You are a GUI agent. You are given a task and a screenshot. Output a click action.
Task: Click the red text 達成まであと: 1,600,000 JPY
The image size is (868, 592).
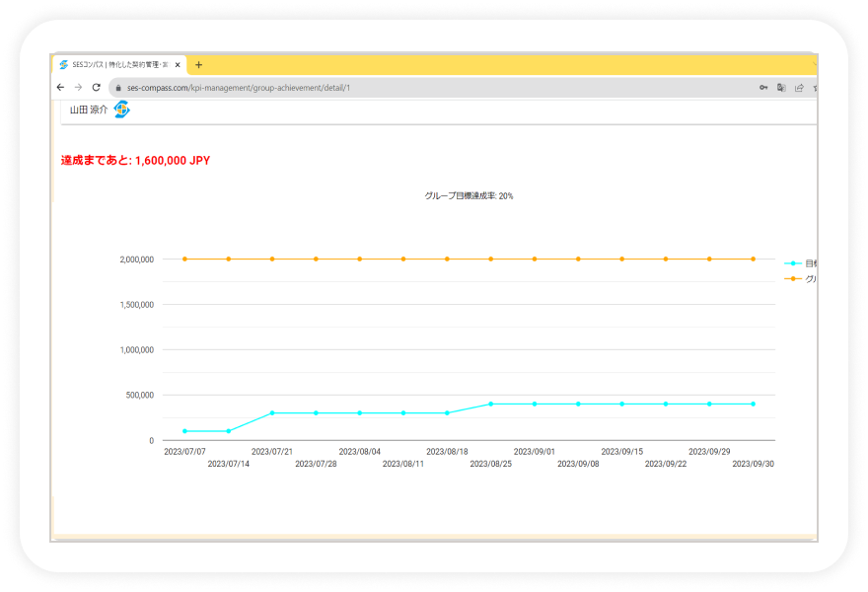[x=136, y=161]
